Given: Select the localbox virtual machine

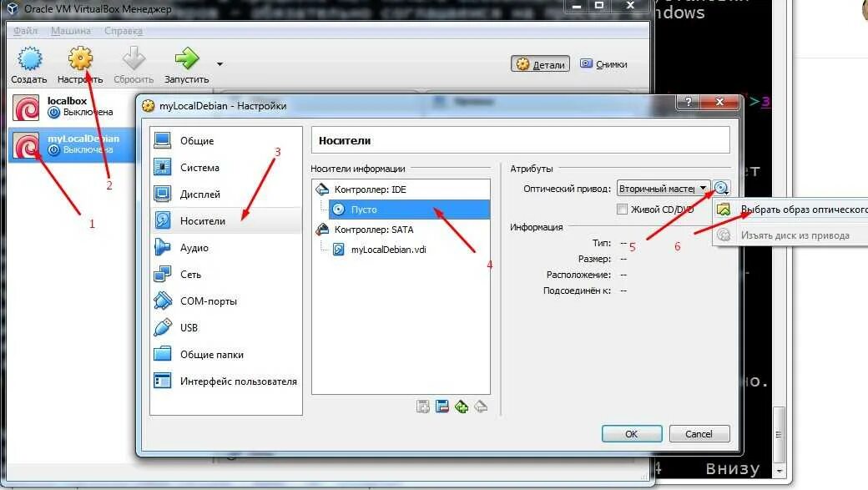Looking at the screenshot, I should click(72, 107).
